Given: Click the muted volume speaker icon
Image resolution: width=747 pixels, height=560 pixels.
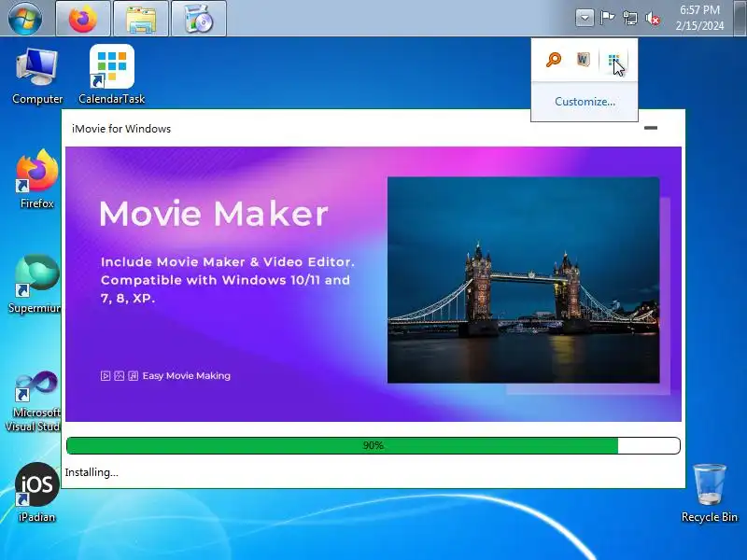Looking at the screenshot, I should click(653, 19).
